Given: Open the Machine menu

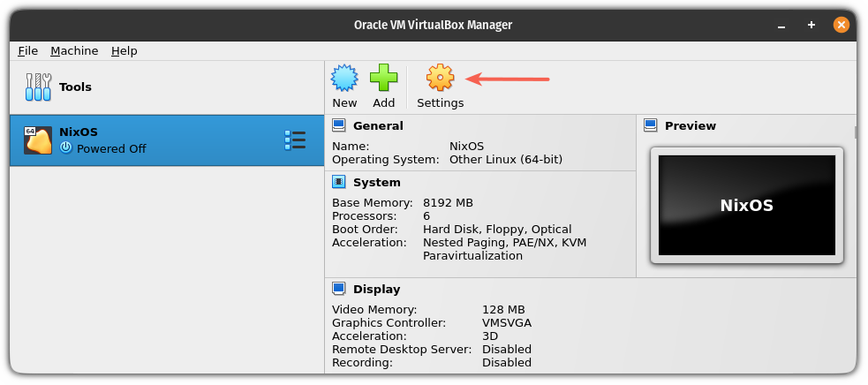Looking at the screenshot, I should (x=74, y=51).
